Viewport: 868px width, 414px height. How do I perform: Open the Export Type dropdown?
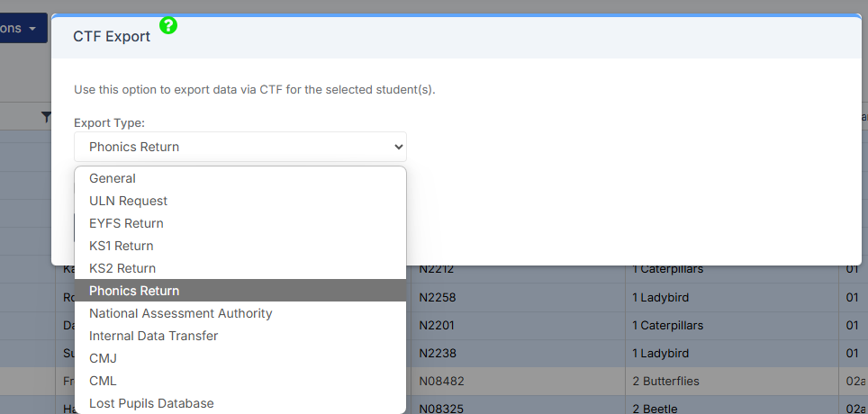click(240, 147)
